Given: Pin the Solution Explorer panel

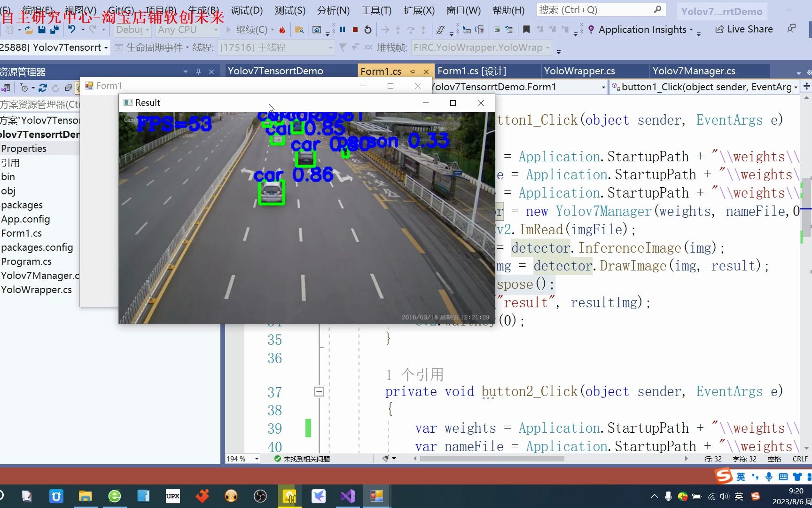Looking at the screenshot, I should pos(198,71).
